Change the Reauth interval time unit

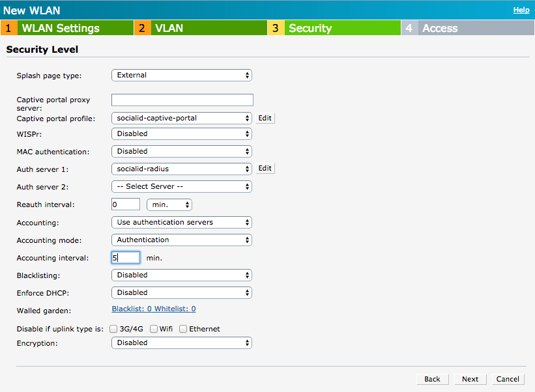pos(169,204)
